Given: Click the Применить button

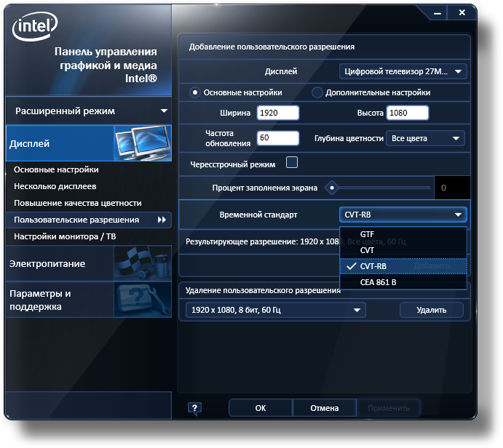Looking at the screenshot, I should [x=389, y=408].
